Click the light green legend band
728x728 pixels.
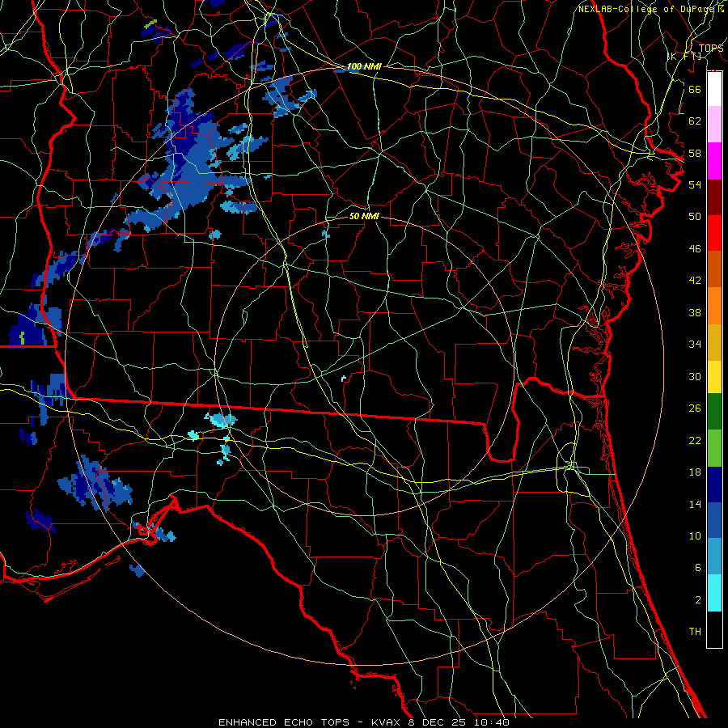714,448
